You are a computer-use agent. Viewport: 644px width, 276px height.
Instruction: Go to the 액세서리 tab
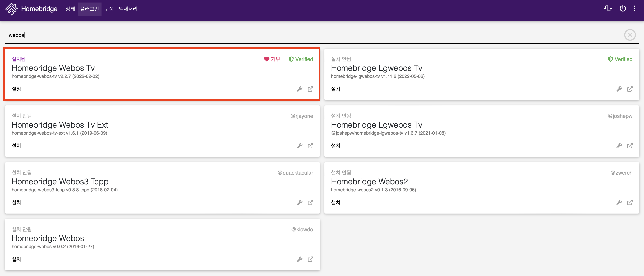point(128,9)
